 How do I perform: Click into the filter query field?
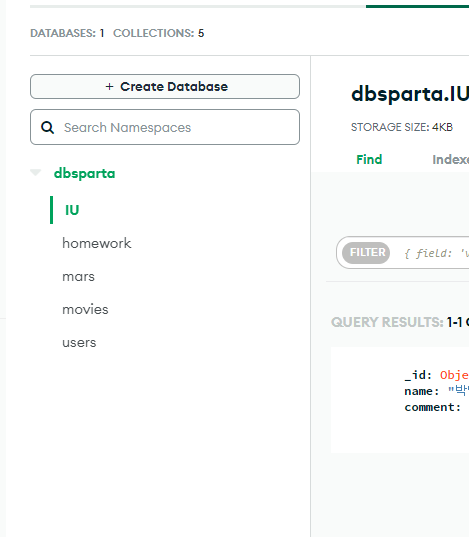click(x=436, y=253)
